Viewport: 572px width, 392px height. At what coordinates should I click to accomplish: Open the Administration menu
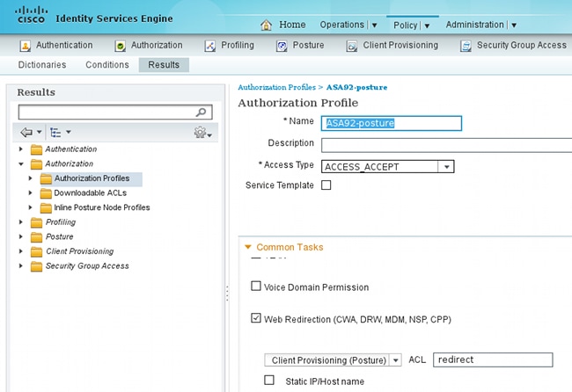(480, 25)
